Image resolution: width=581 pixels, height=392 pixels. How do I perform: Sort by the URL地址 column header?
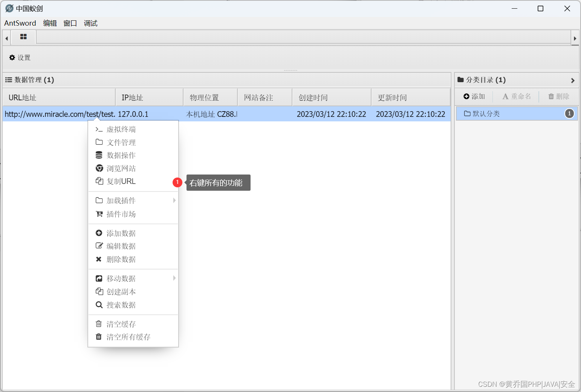(59, 98)
